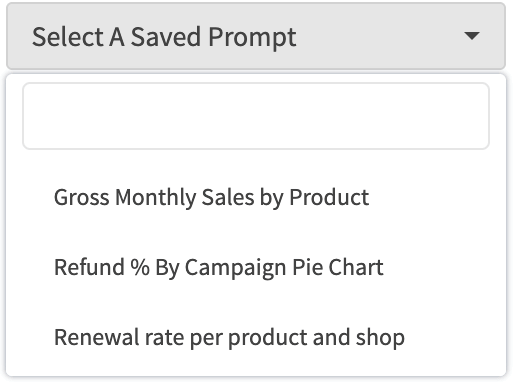Click the gray Select A Saved Prompt bar
Screen dimensions: 516x385
point(256,36)
